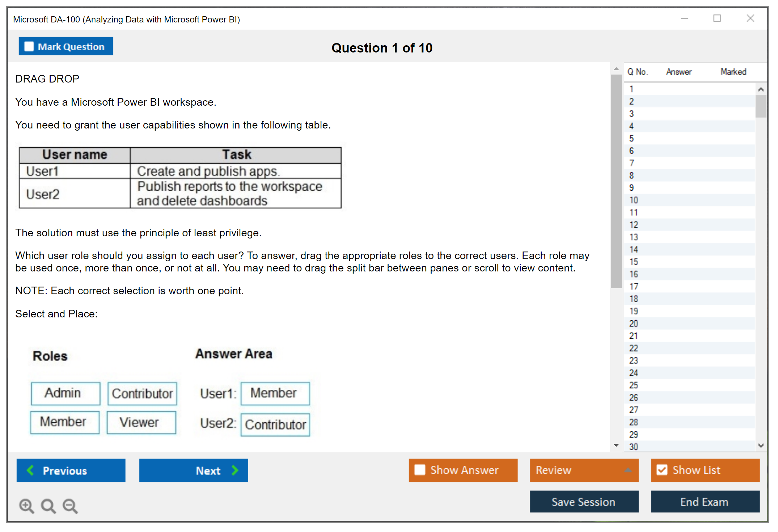778x532 pixels.
Task: Click the reset zoom magnifier icon
Action: pos(48,506)
